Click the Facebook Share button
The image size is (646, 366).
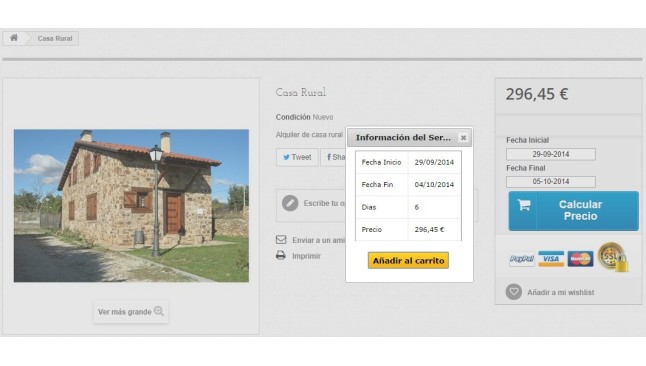coord(333,157)
